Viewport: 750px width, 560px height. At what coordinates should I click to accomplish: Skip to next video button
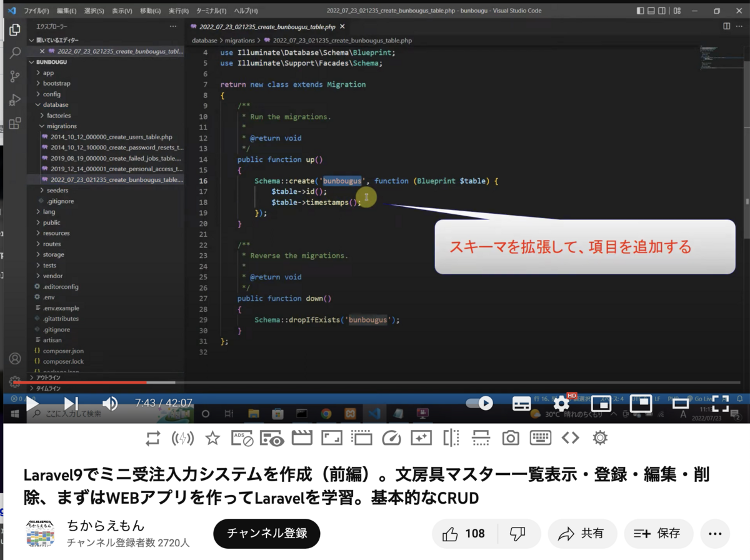point(71,404)
